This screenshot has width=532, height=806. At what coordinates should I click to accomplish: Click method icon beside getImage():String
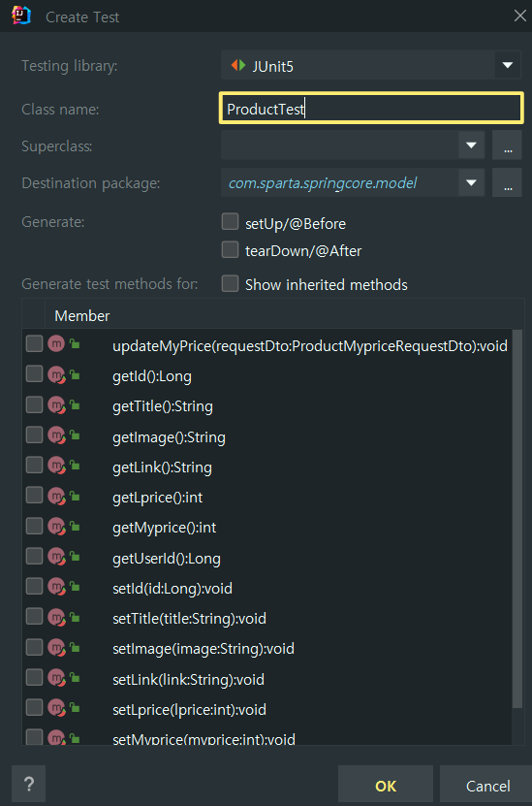(x=56, y=435)
